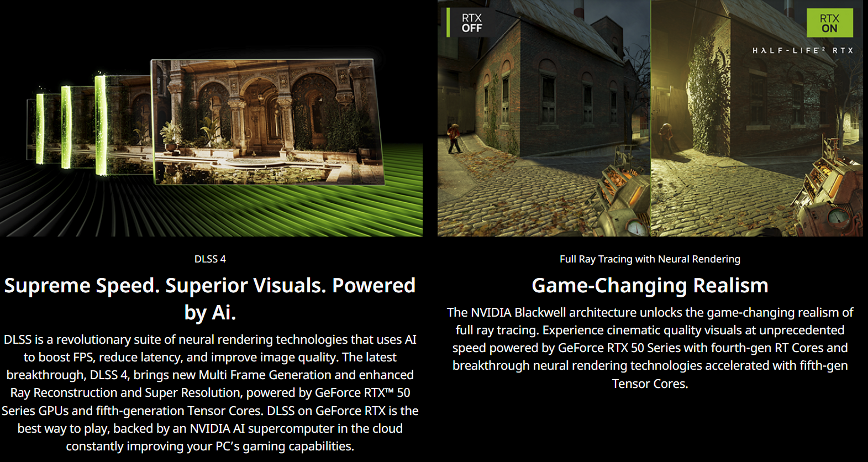This screenshot has width=868, height=462.
Task: Open the DLSS 4 courtyard render image
Action: 266,120
